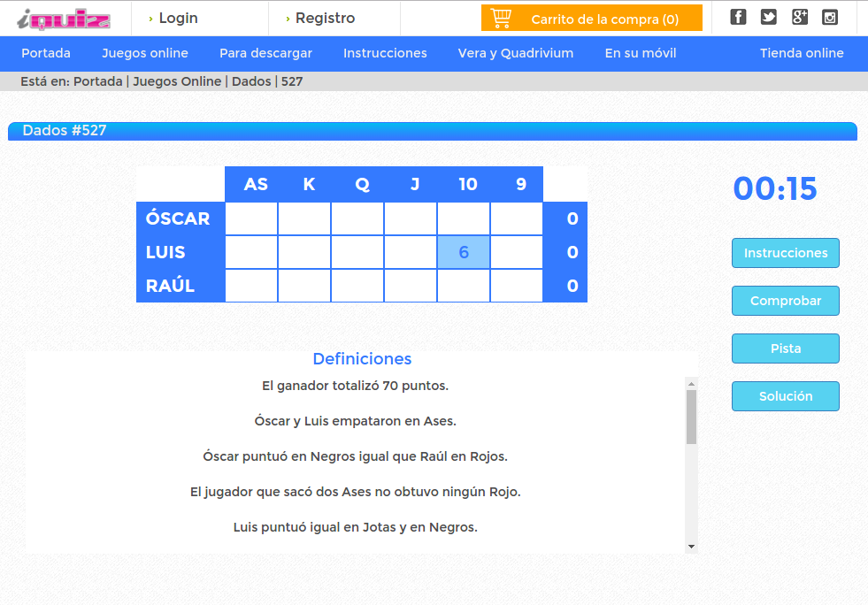Click the Comprobar button
The image size is (868, 605).
pyautogui.click(x=786, y=301)
